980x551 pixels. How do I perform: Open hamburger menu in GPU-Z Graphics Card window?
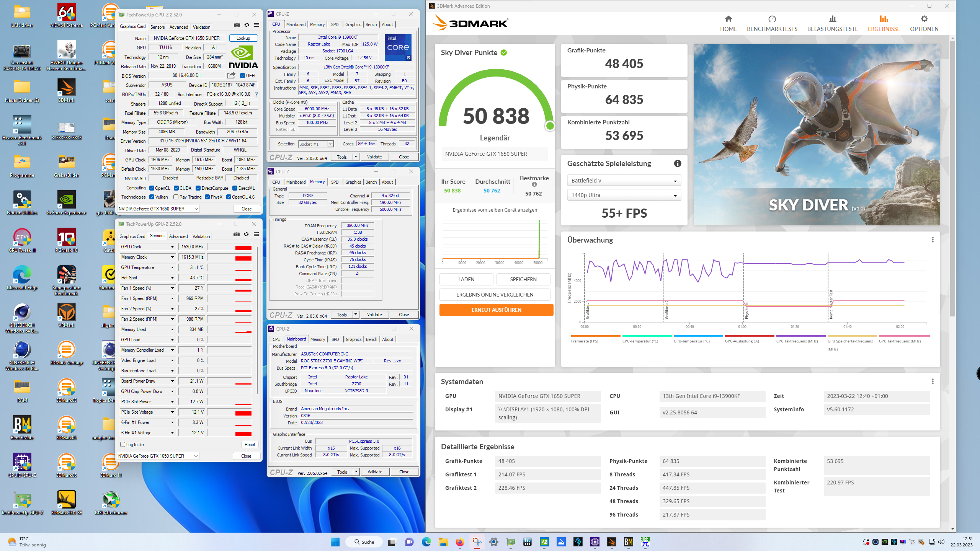[256, 25]
